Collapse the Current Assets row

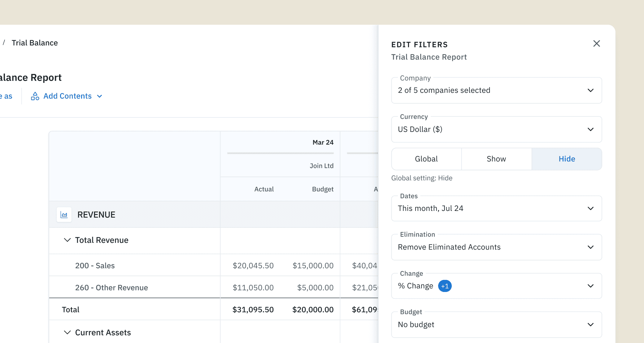[x=67, y=332]
